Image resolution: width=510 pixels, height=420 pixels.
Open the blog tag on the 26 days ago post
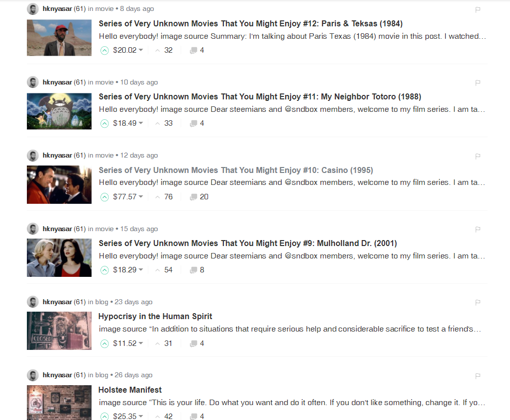[x=102, y=375]
